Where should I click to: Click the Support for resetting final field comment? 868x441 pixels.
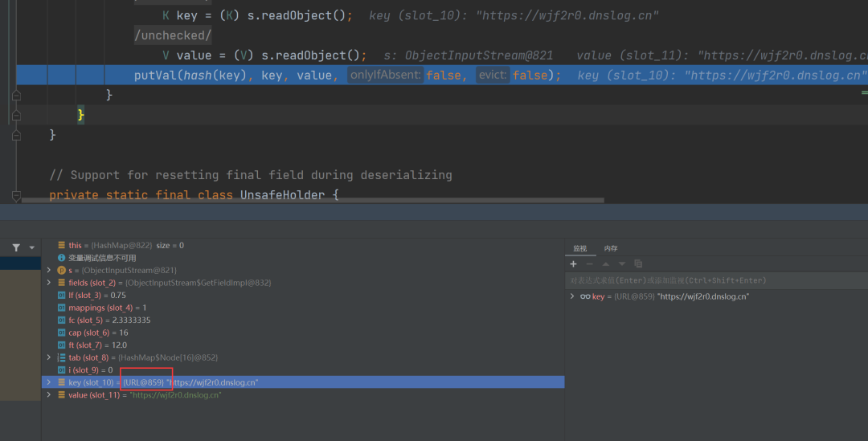pyautogui.click(x=251, y=175)
